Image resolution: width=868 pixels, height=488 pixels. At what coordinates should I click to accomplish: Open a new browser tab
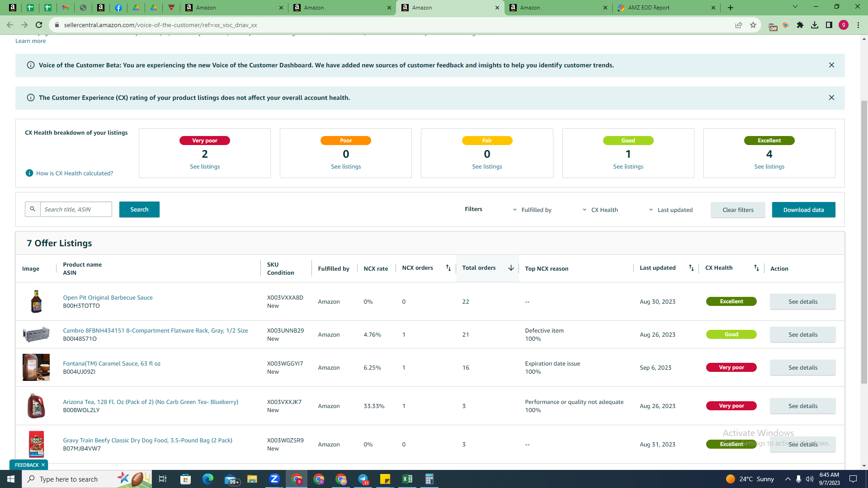click(731, 8)
